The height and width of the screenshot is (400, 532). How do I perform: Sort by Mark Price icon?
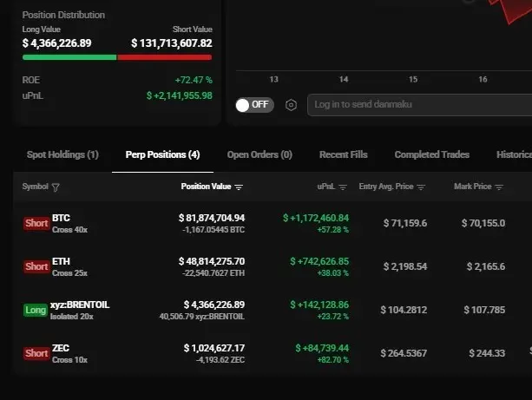point(499,187)
